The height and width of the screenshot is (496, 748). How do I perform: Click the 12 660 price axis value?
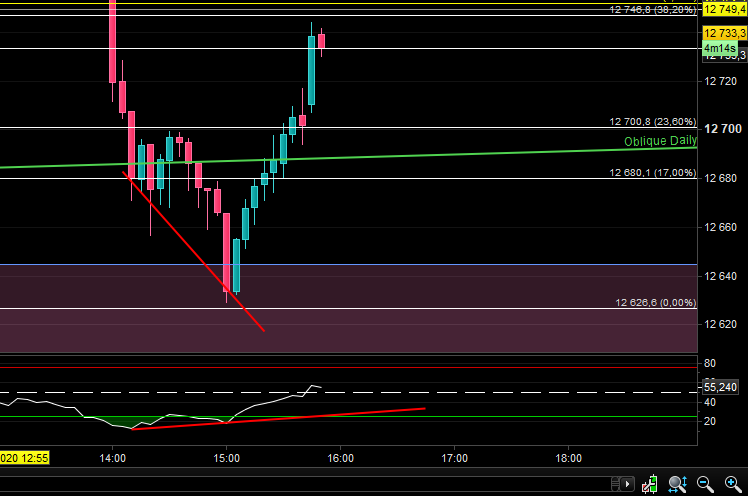pos(720,227)
